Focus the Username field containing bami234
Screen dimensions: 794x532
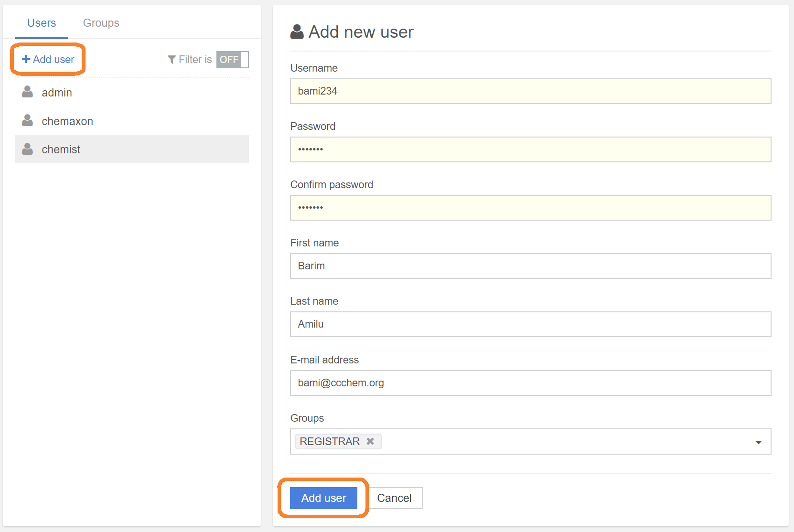tap(530, 91)
